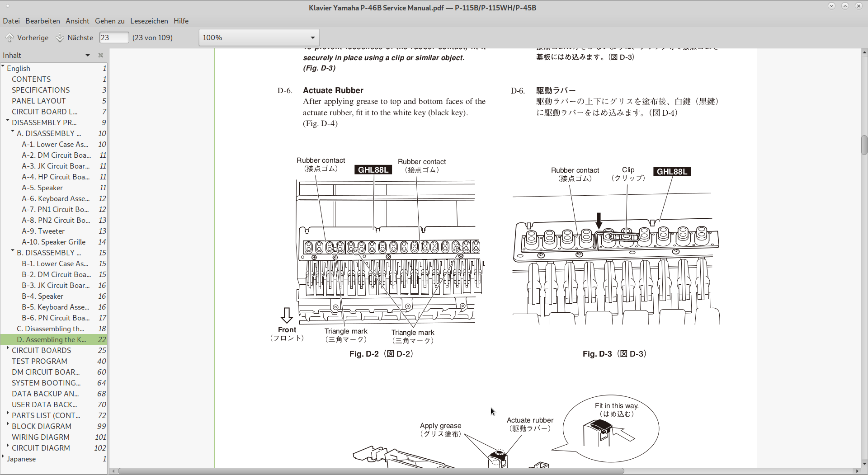The height and width of the screenshot is (475, 868).
Task: Open the Inhalt sidebar selector dropdown
Action: tap(88, 55)
